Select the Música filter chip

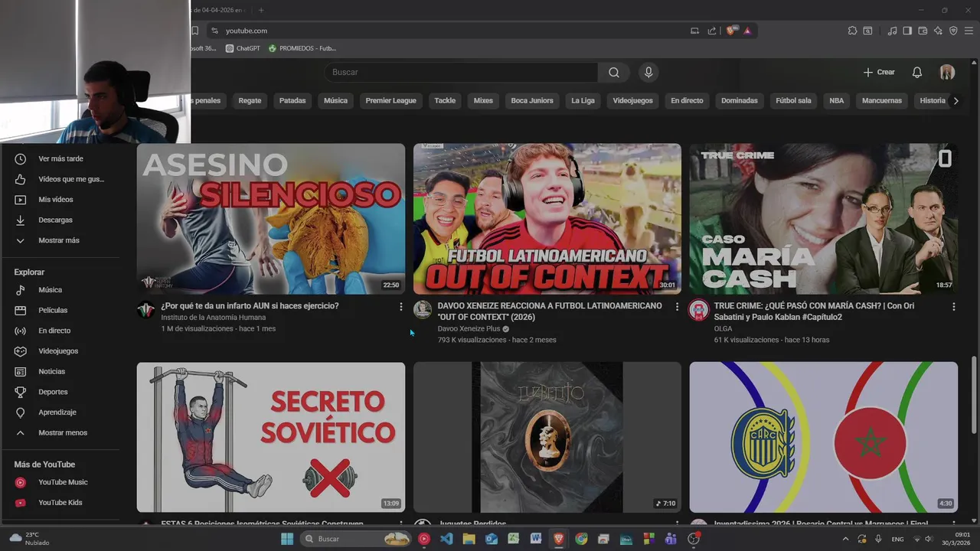[335, 100]
